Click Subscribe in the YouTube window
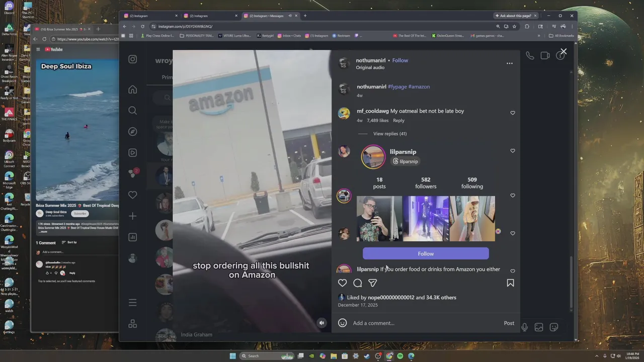The image size is (644, 362). [x=80, y=213]
